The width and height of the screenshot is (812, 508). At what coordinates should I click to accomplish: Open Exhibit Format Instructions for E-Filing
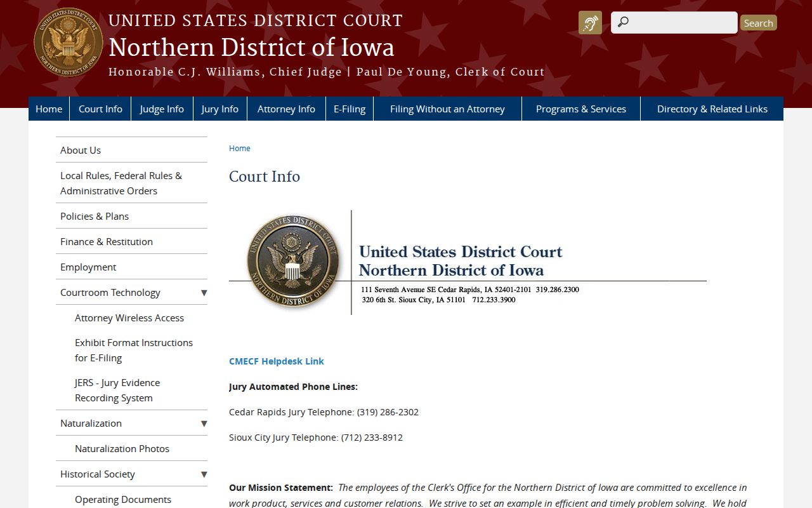[x=134, y=350]
